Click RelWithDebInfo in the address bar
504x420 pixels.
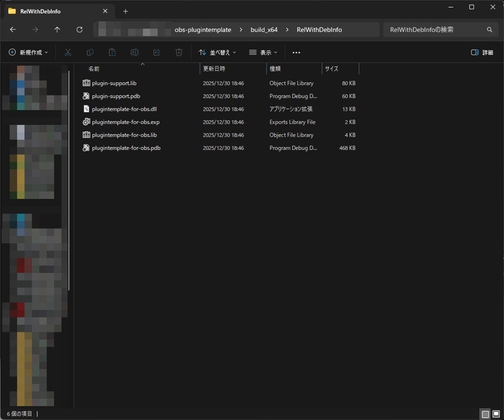point(319,30)
